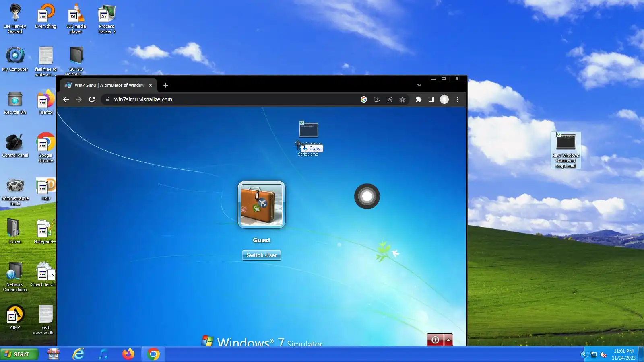Image resolution: width=644 pixels, height=362 pixels.
Task: Select the AIMP desktop shortcut
Action: 15,317
